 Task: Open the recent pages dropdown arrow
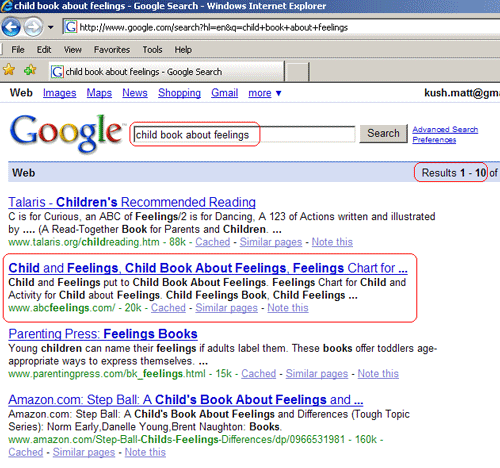51,27
